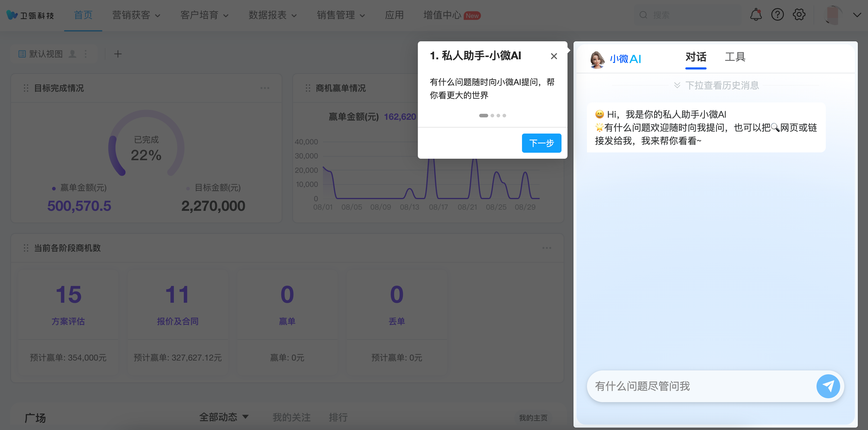Click the 小微AI greeting message bubble

[x=706, y=127]
